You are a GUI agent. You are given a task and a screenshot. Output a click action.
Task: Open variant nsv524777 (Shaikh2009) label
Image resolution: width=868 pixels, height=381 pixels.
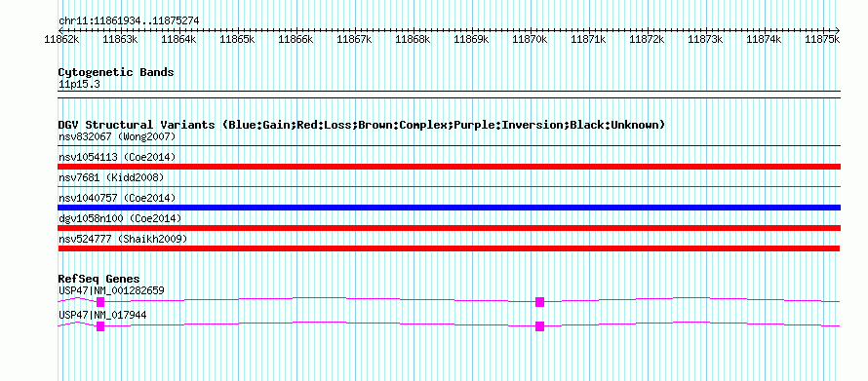pyautogui.click(x=123, y=239)
